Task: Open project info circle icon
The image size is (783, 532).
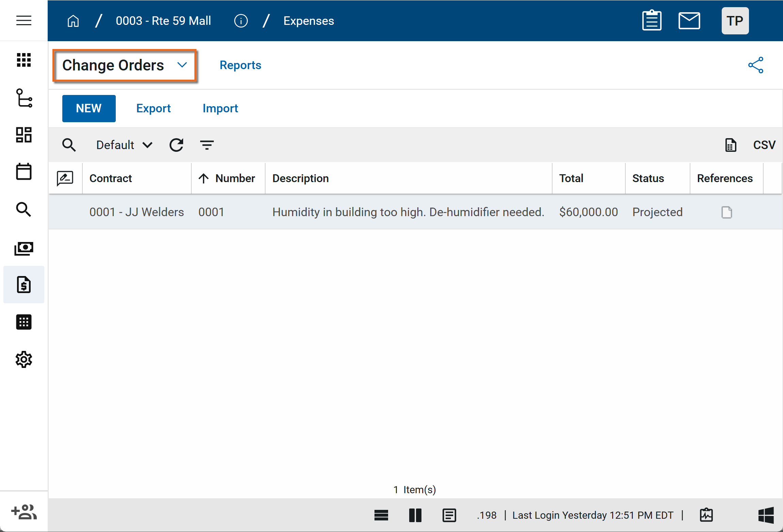Action: click(241, 21)
